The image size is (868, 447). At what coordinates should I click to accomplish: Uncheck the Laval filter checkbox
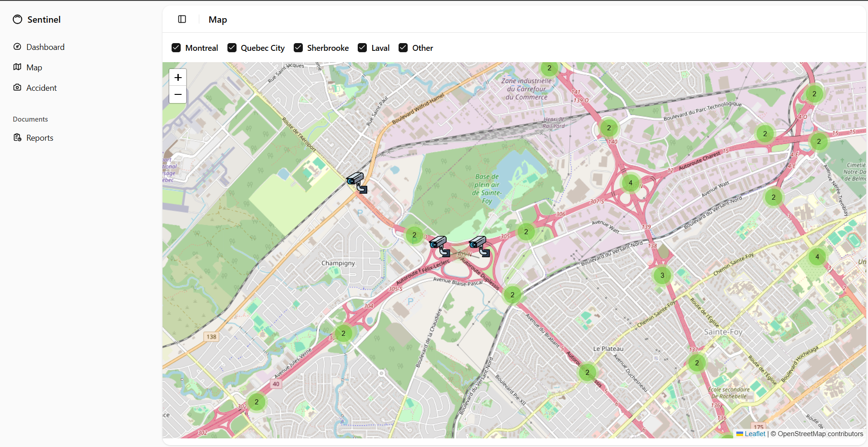(362, 48)
